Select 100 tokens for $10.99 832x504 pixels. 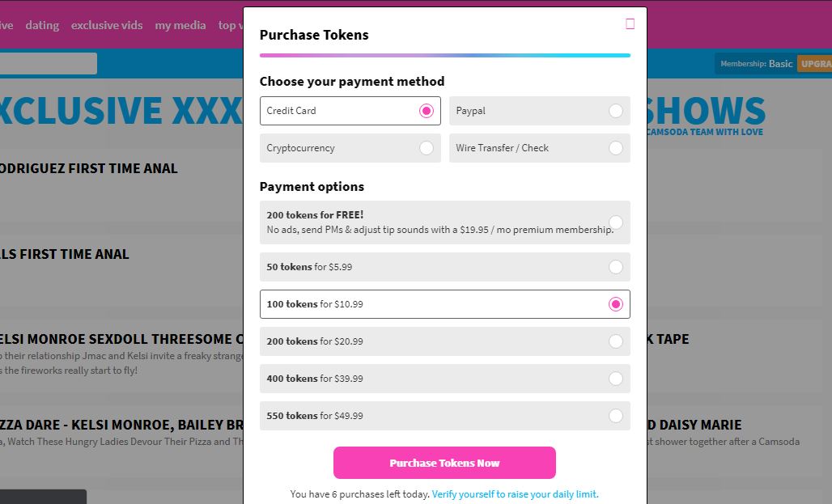[444, 304]
